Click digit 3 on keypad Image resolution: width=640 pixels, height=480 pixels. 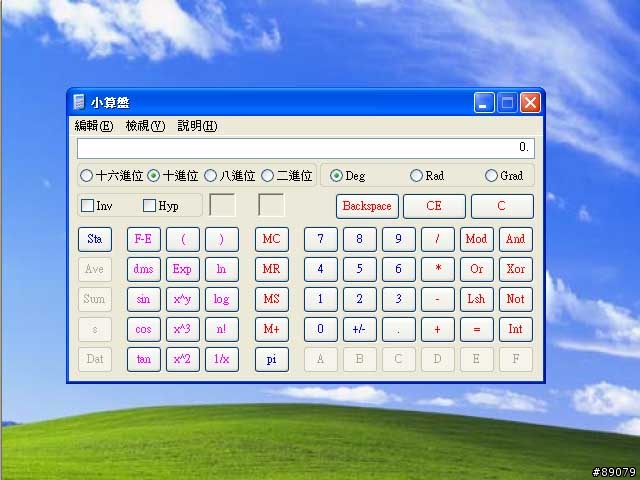pos(399,299)
